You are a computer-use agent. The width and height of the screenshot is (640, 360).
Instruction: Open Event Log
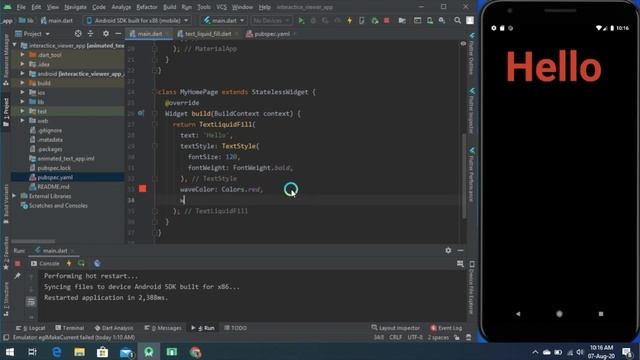[x=446, y=328]
